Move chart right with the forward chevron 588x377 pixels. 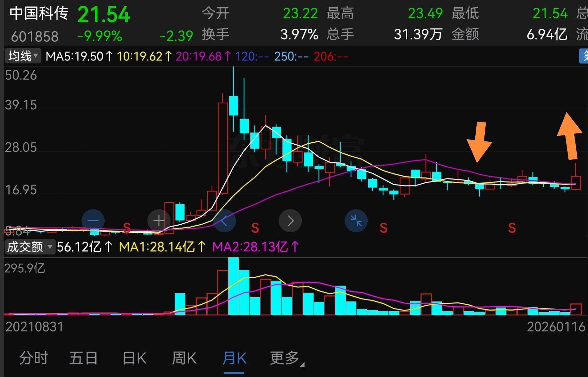pos(290,221)
